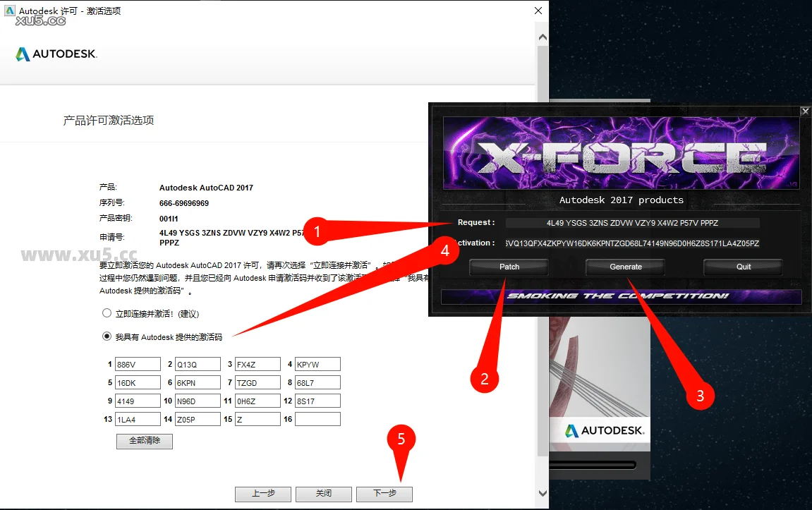Click activation code box 8 containing 68L7
This screenshot has width=812, height=510.
(317, 383)
